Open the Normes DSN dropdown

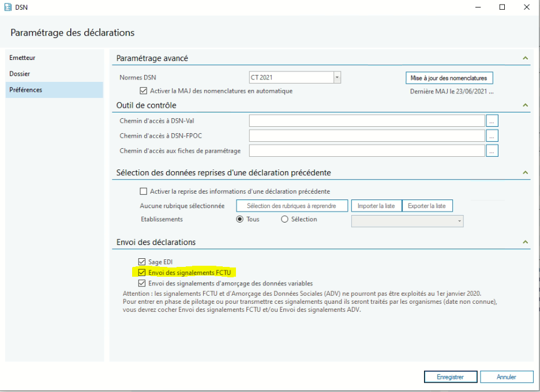337,77
